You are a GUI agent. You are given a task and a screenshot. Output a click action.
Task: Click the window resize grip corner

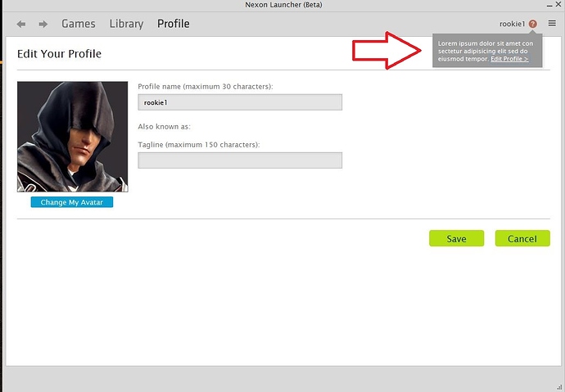click(x=559, y=387)
